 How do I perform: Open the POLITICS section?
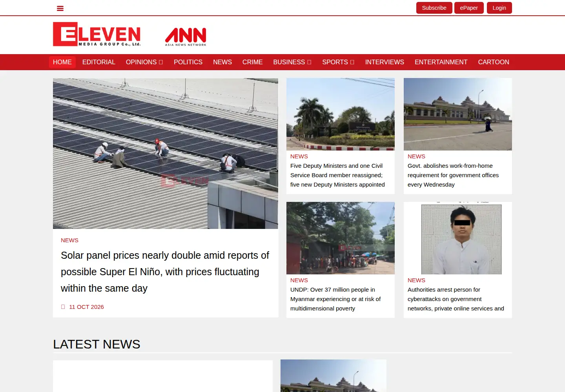(x=188, y=62)
